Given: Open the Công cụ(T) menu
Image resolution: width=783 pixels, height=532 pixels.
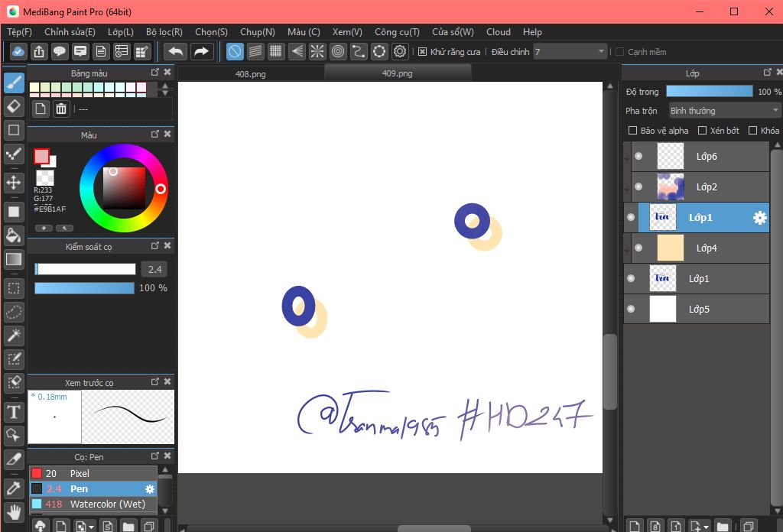Looking at the screenshot, I should tap(397, 32).
